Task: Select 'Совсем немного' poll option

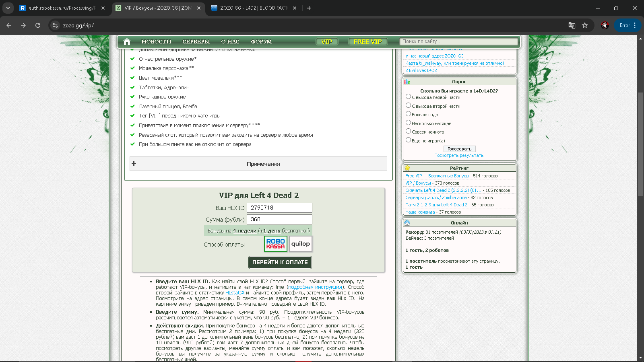Action: pos(408,131)
